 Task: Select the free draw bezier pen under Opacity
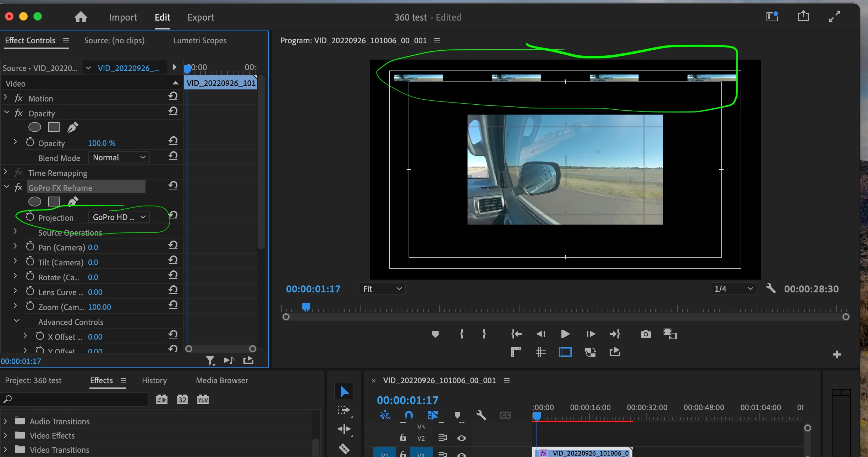tap(73, 127)
